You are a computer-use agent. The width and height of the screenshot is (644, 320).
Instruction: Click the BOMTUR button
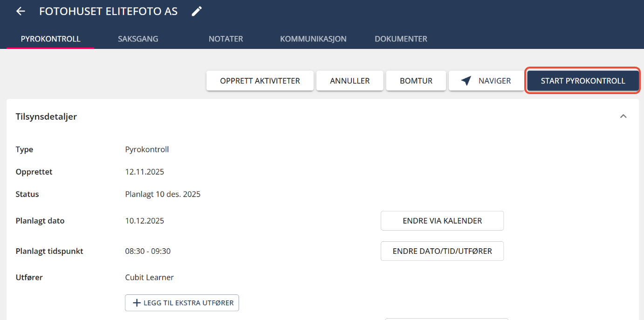[416, 81]
